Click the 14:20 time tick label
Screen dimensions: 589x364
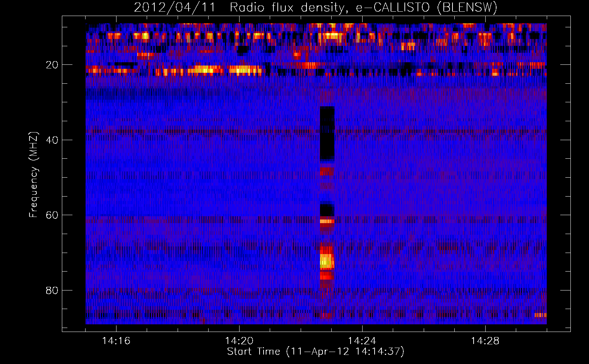coord(239,341)
